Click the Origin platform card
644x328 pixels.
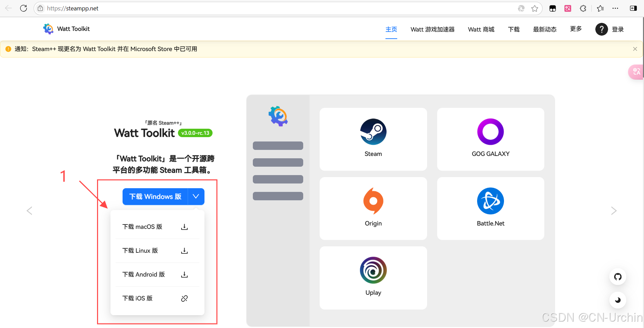click(373, 208)
